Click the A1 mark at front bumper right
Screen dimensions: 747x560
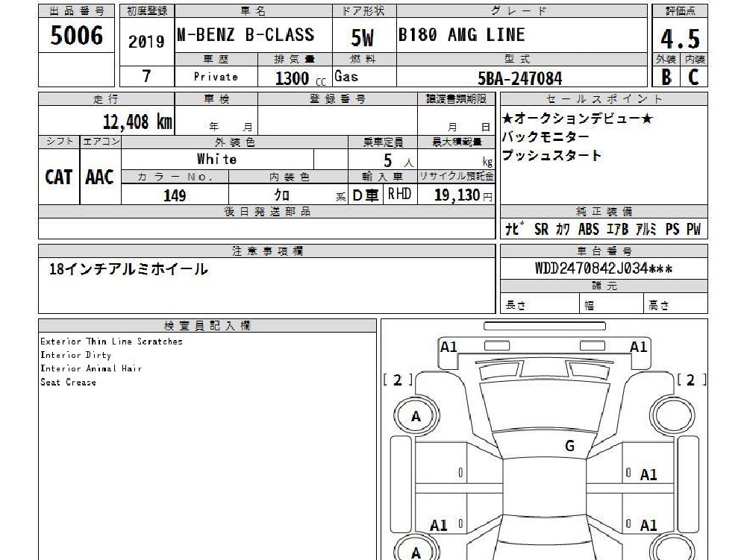[x=638, y=347]
